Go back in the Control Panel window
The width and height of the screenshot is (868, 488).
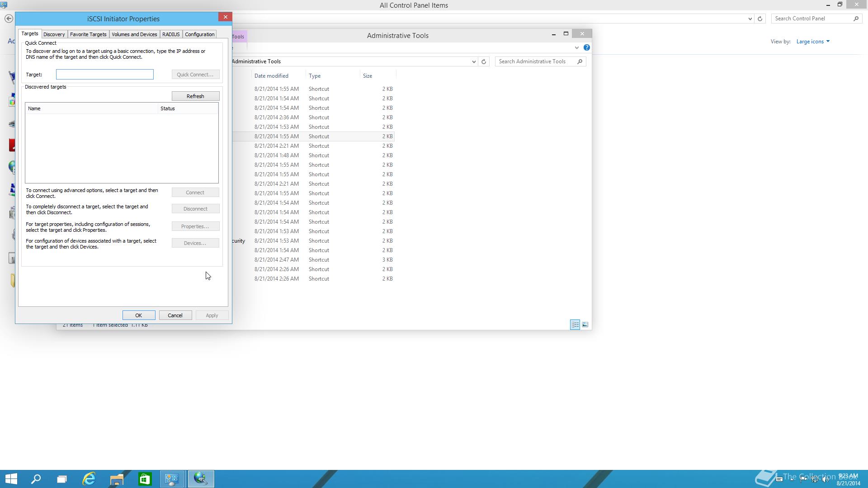tap(9, 19)
